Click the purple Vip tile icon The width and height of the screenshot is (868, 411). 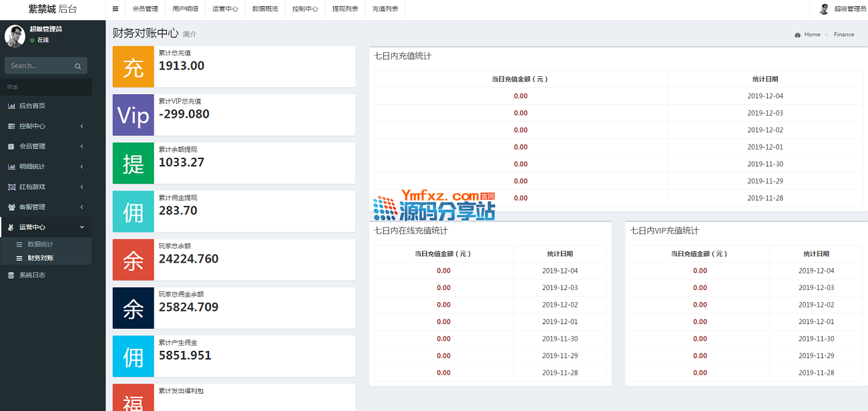pyautogui.click(x=134, y=115)
